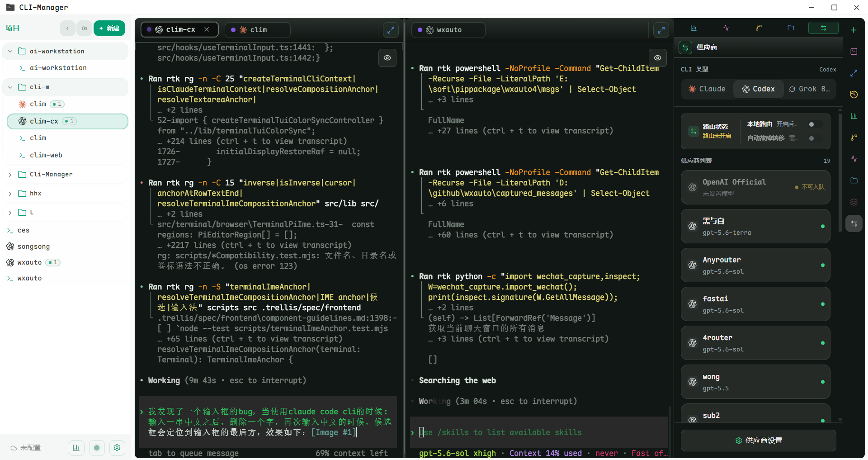Image resolution: width=868 pixels, height=460 pixels.
Task: Open the clim terminal entry under cli-m
Action: pos(67,138)
